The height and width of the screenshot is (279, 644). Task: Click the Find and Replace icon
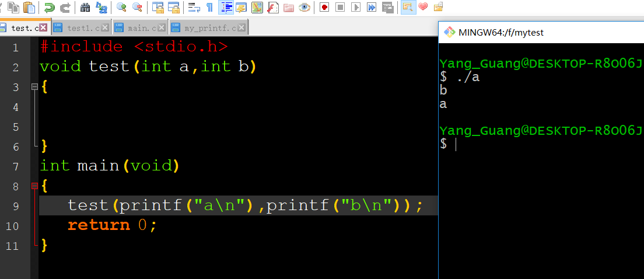click(101, 7)
